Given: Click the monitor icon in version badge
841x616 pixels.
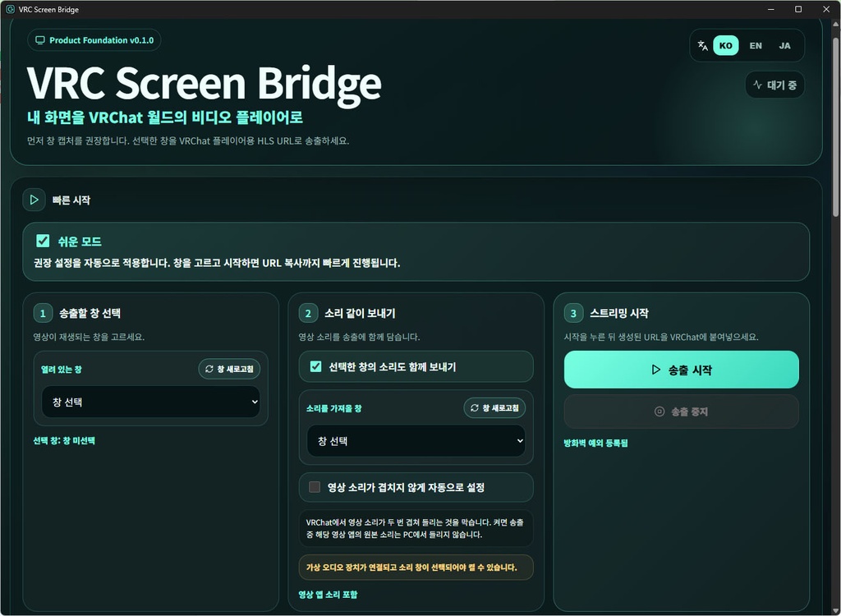Looking at the screenshot, I should tap(39, 40).
